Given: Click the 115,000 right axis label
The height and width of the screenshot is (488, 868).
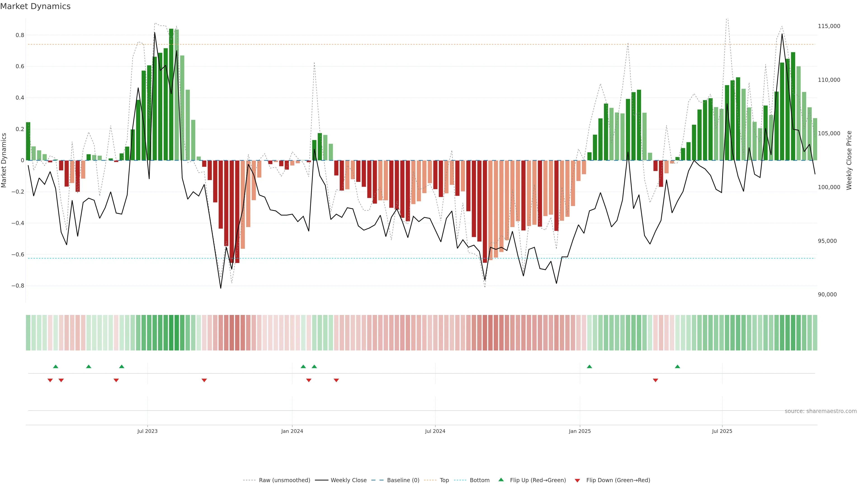Looking at the screenshot, I should (x=829, y=26).
